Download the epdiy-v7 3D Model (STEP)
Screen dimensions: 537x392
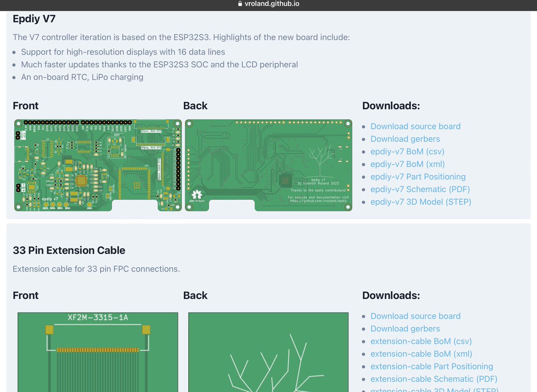point(421,202)
